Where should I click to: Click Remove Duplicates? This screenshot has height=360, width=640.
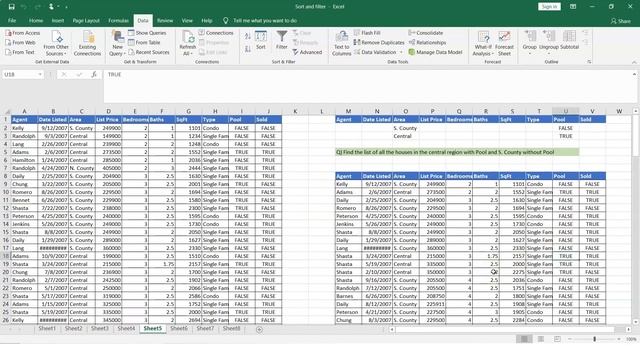[379, 42]
